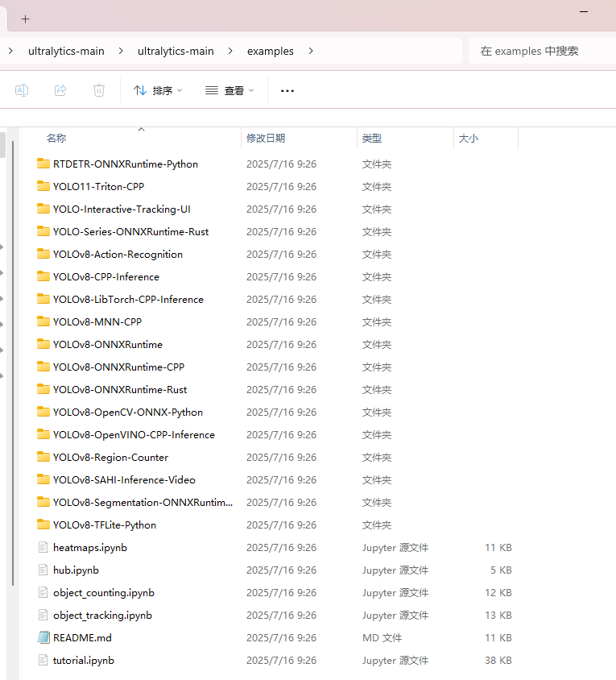
Task: Select tutorial.ipynb file icon
Action: click(x=43, y=660)
